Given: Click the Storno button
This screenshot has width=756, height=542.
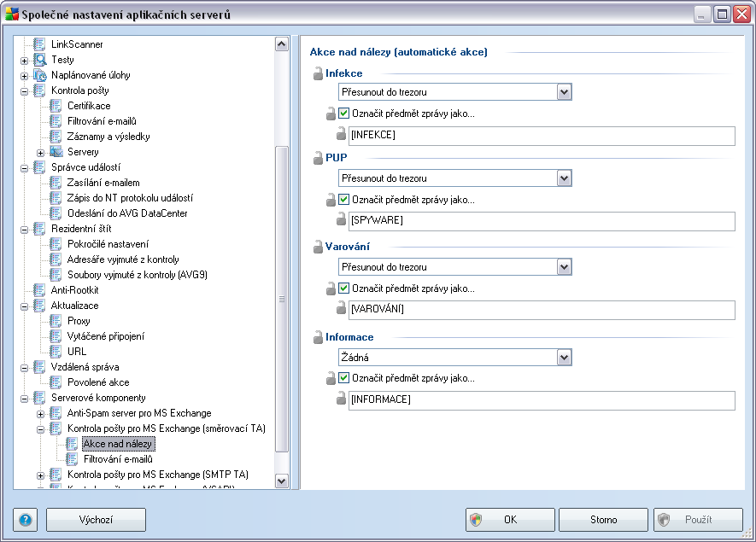Looking at the screenshot, I should tap(603, 520).
